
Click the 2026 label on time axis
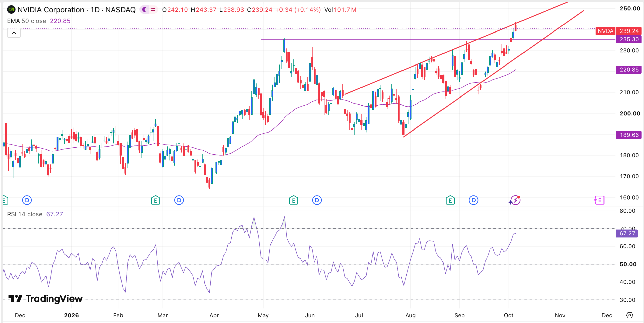tap(71, 315)
